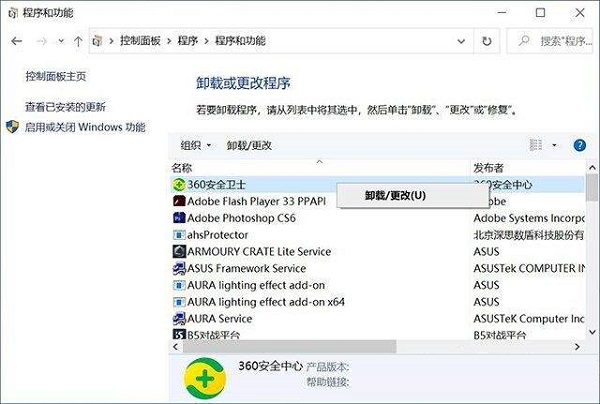Image resolution: width=600 pixels, height=404 pixels.
Task: Click the Adobe Flash Player icon
Action: [179, 201]
